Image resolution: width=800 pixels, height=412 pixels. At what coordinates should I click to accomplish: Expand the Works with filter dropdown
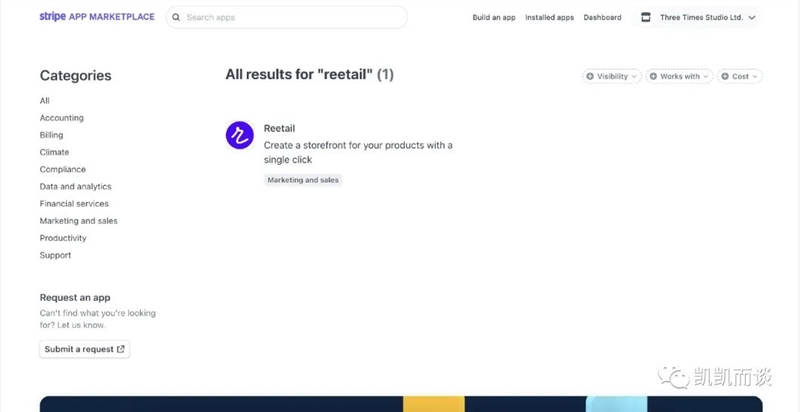pos(679,76)
